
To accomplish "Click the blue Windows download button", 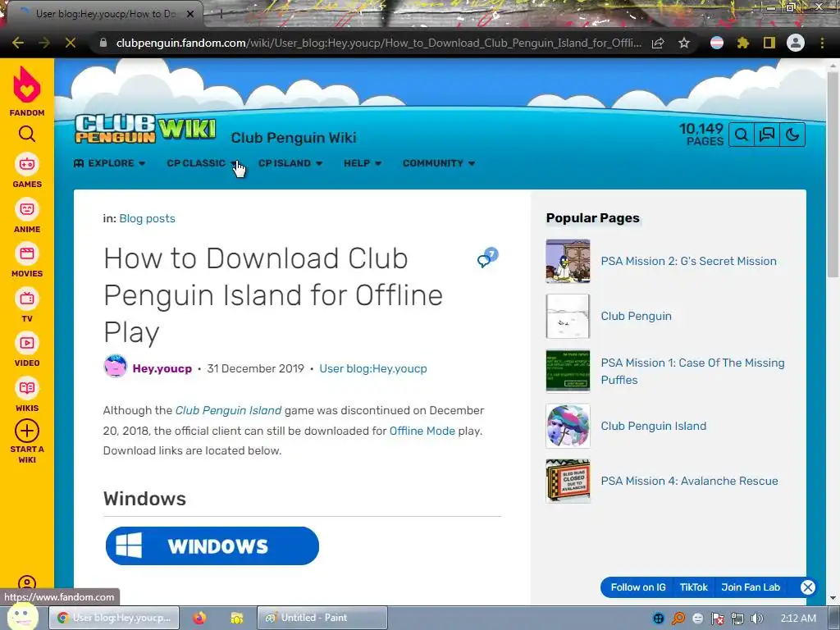I will tap(212, 546).
